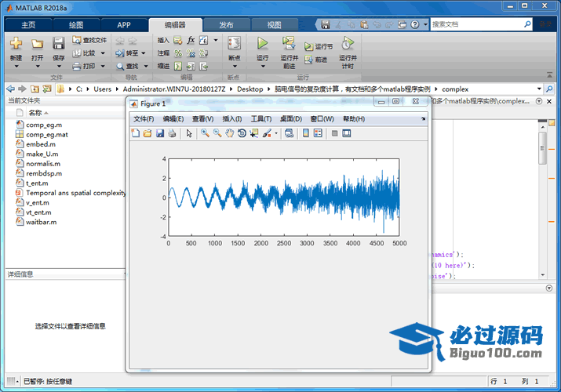The width and height of the screenshot is (561, 392).
Task: Switch to the Publish tab
Action: pyautogui.click(x=226, y=24)
